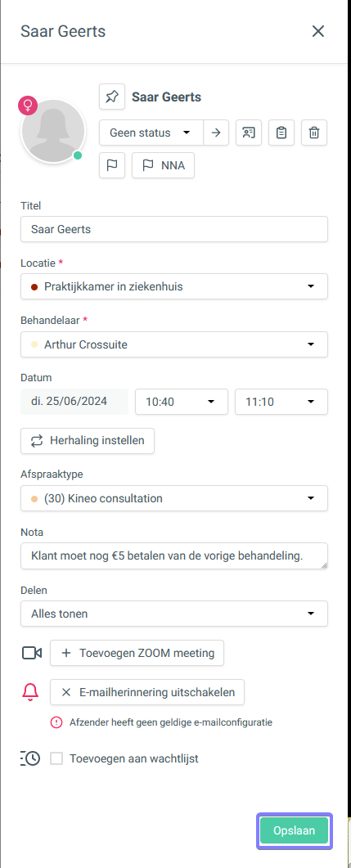Open the start time 10:40 dropdown
This screenshot has height=868, width=351.
182,402
